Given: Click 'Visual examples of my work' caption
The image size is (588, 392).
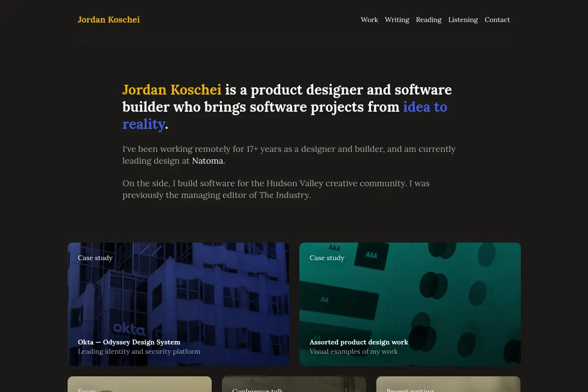Looking at the screenshot, I should click(x=354, y=351).
